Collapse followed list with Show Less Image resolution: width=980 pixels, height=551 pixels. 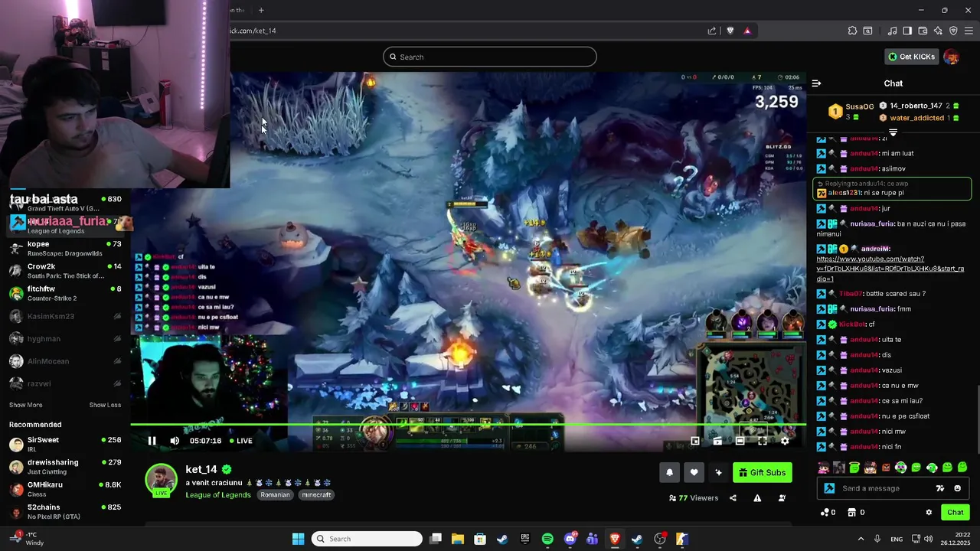(x=105, y=405)
